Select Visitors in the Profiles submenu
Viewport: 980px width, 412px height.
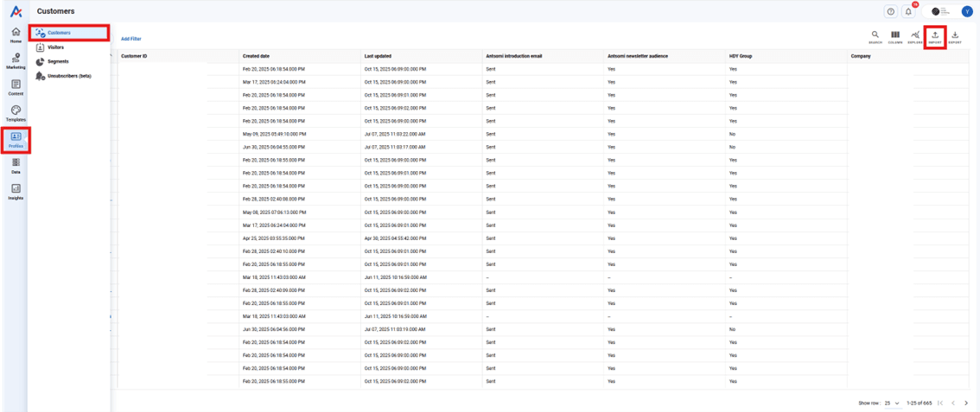pyautogui.click(x=55, y=48)
